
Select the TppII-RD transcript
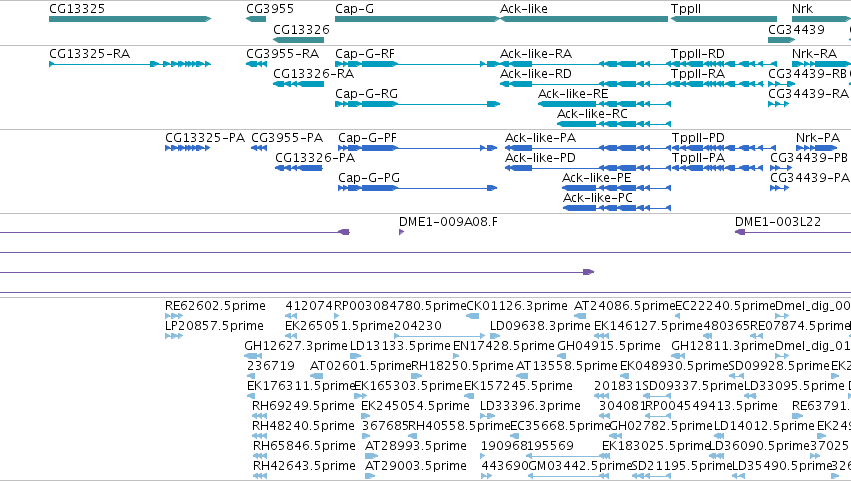pyautogui.click(x=724, y=64)
